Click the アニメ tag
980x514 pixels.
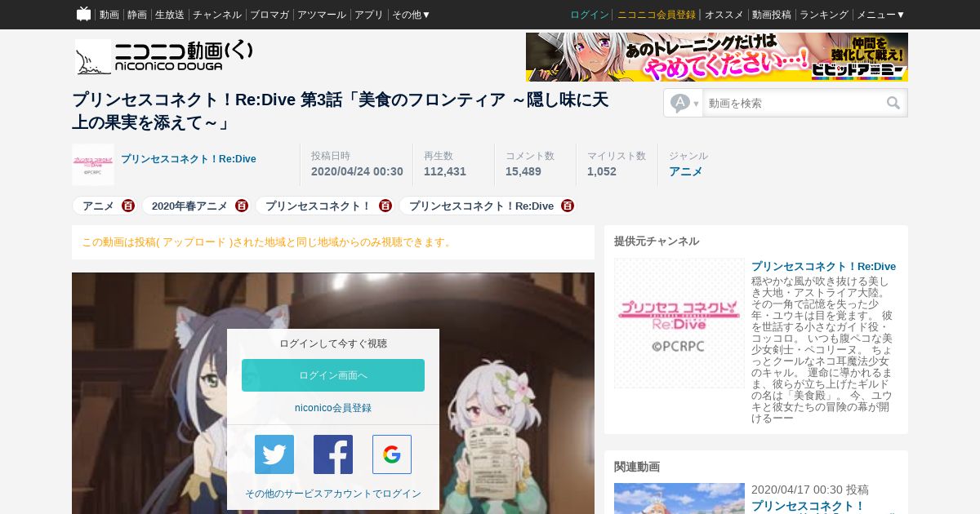[98, 206]
